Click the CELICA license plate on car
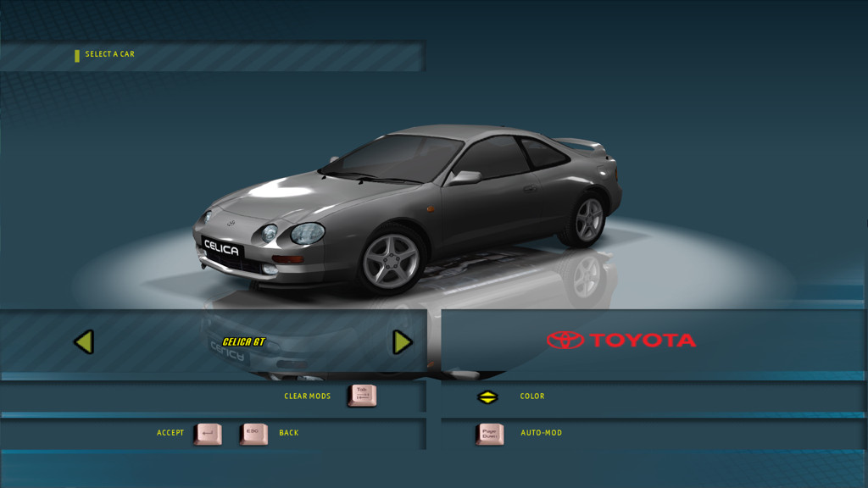The height and width of the screenshot is (488, 868). 222,247
